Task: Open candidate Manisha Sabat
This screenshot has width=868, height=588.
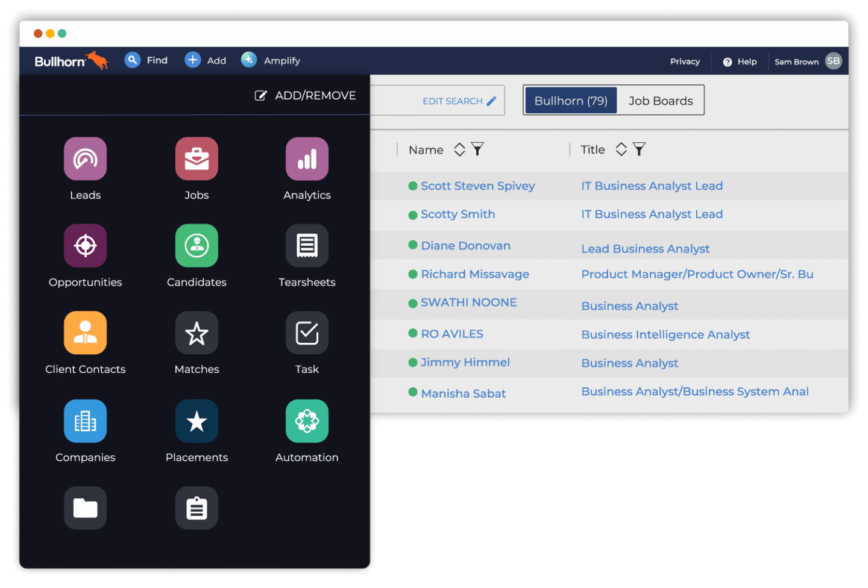Action: pos(464,393)
